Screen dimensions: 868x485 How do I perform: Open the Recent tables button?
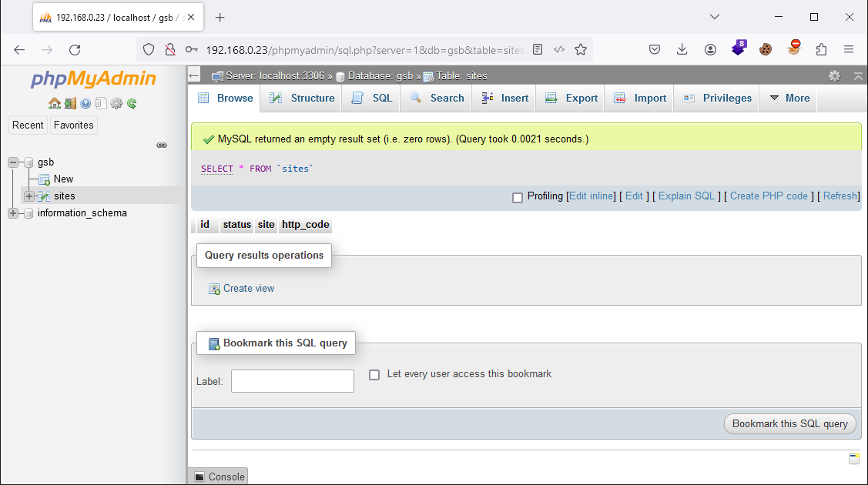pos(28,125)
